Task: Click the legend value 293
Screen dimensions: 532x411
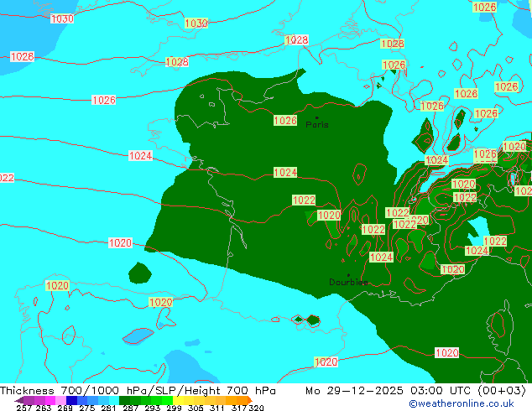Action: (x=153, y=408)
